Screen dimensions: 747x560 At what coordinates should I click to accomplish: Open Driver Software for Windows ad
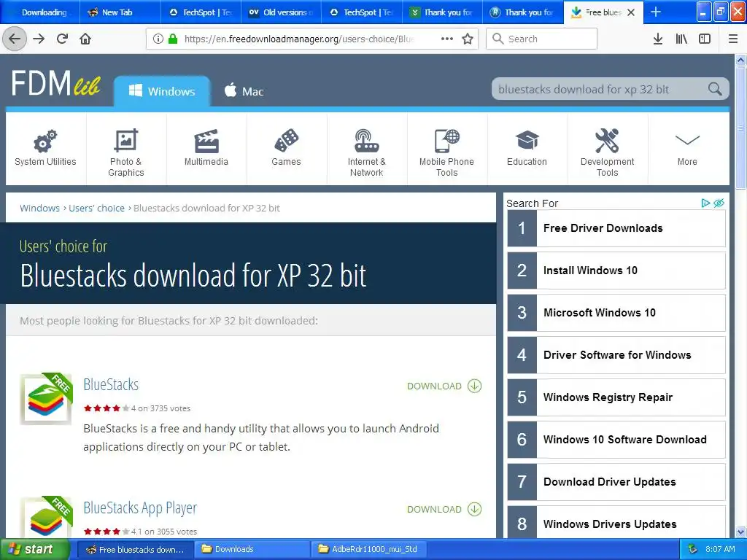(616, 355)
